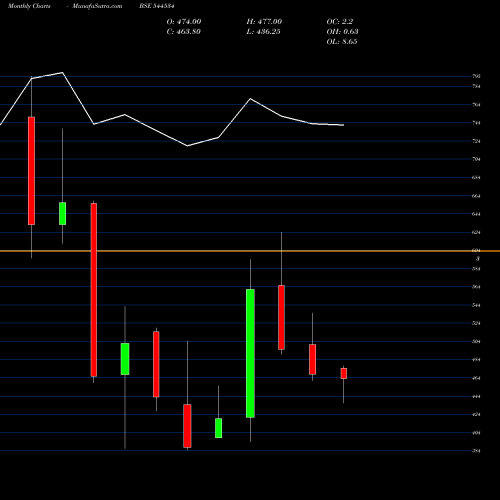Select the first red candlestick on the left
The width and height of the screenshot is (500, 500).
(31, 171)
